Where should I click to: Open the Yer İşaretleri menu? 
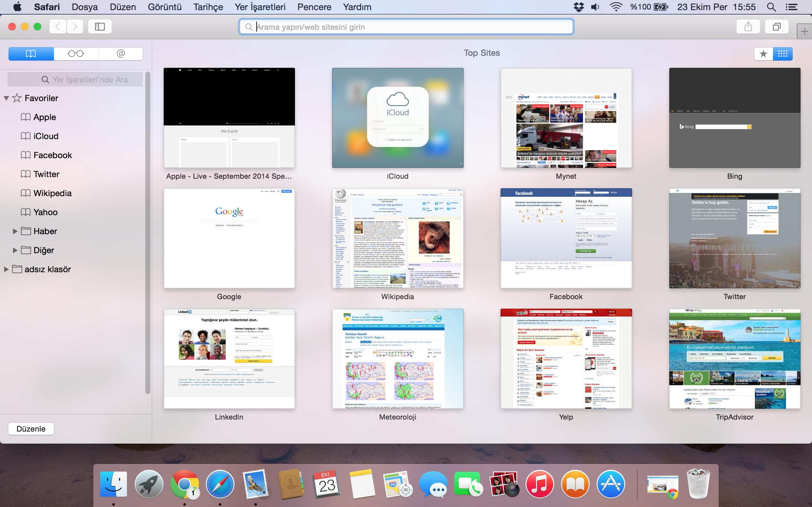[x=260, y=7]
